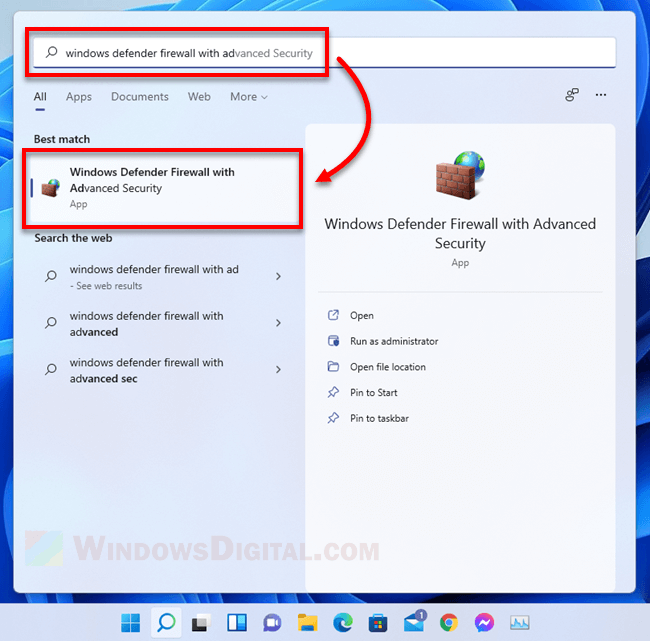
Task: Choose Open file location
Action: [388, 367]
